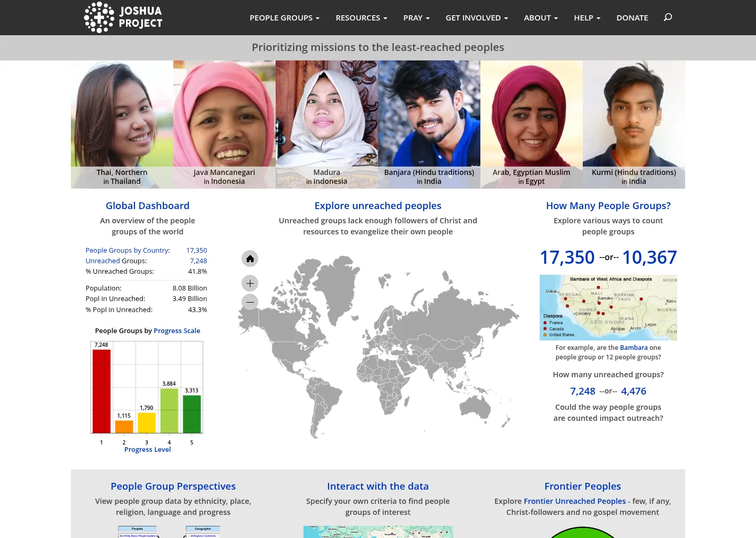This screenshot has width=756, height=538.
Task: Expand the About menu
Action: tap(541, 18)
